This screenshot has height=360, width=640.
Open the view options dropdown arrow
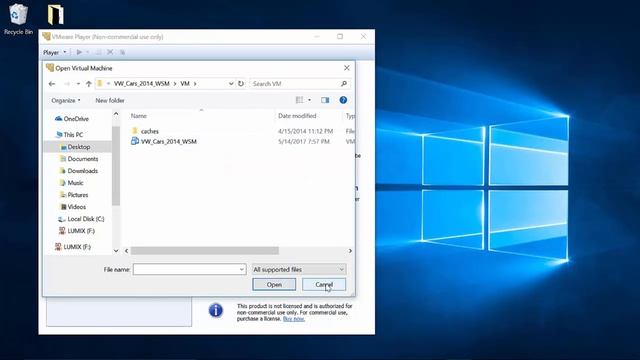pos(309,100)
